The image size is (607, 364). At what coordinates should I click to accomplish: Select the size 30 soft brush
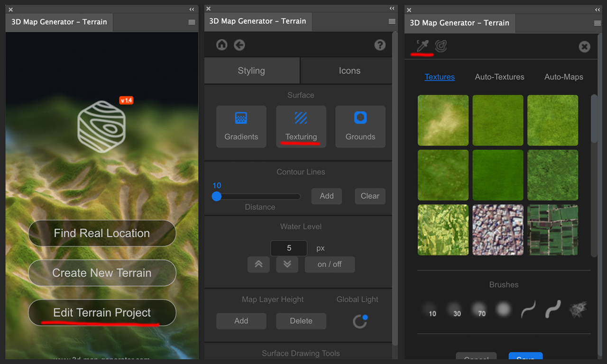tap(454, 310)
